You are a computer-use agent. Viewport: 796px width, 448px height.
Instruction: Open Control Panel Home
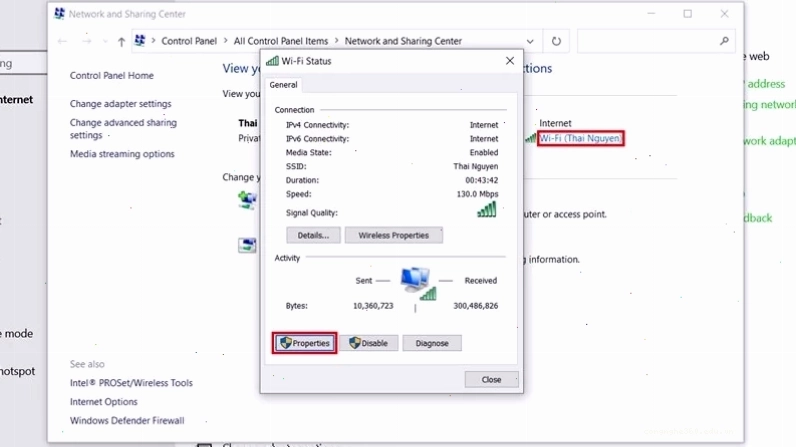112,75
